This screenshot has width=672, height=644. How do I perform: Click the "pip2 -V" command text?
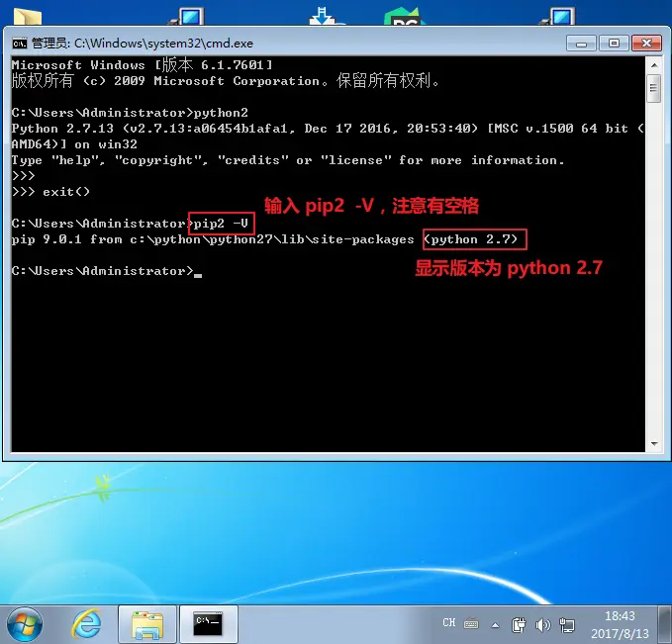(221, 224)
